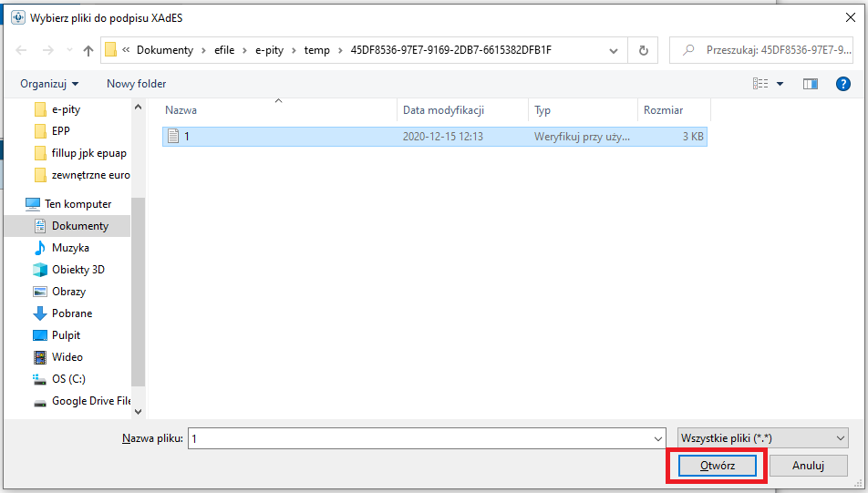The height and width of the screenshot is (493, 868).
Task: Open the file type filter combo box
Action: pos(762,438)
